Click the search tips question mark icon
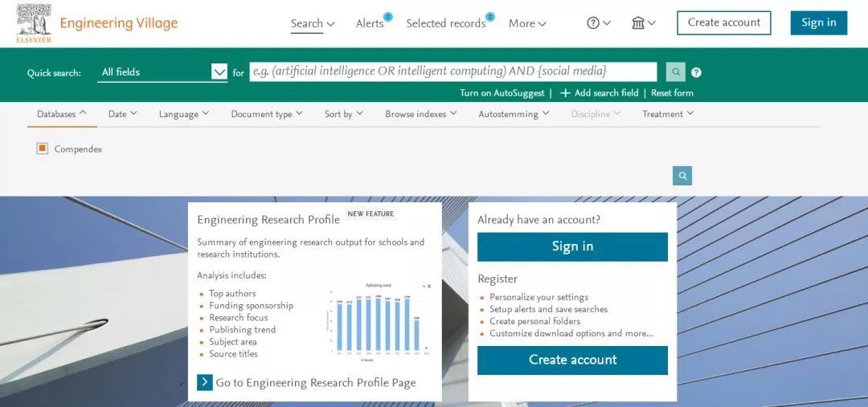The width and height of the screenshot is (868, 407). [x=696, y=72]
